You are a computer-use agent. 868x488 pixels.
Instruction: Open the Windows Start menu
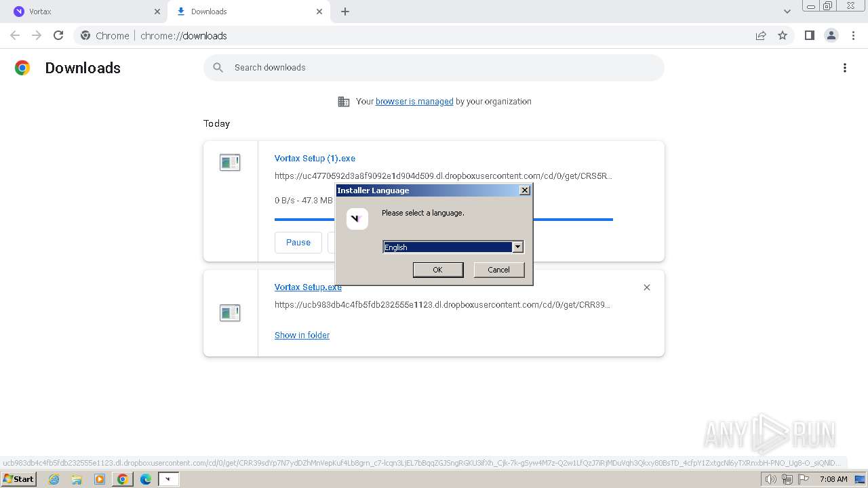(x=19, y=479)
